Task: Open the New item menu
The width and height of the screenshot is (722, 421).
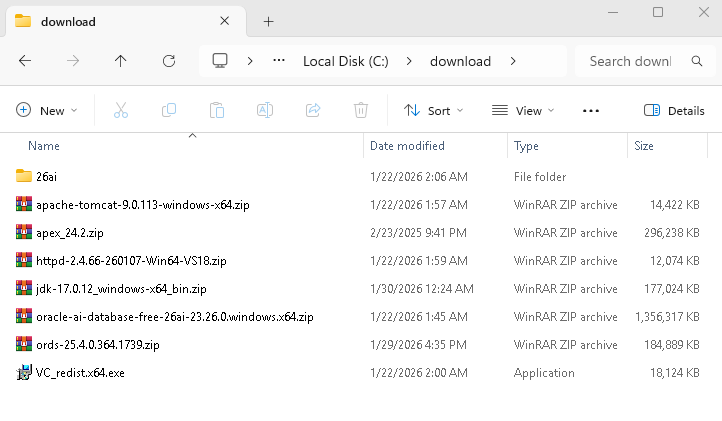Action: pos(47,111)
